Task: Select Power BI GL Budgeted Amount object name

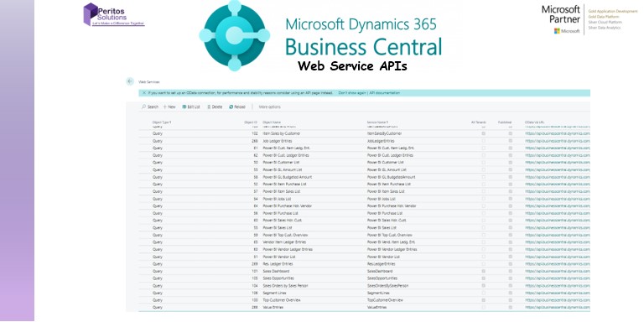Action: coord(287,177)
